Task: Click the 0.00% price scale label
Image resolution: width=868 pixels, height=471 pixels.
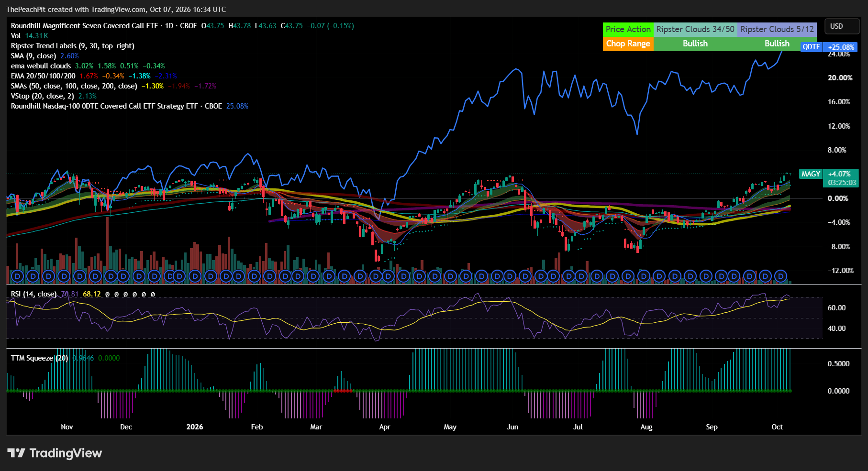Action: click(838, 198)
